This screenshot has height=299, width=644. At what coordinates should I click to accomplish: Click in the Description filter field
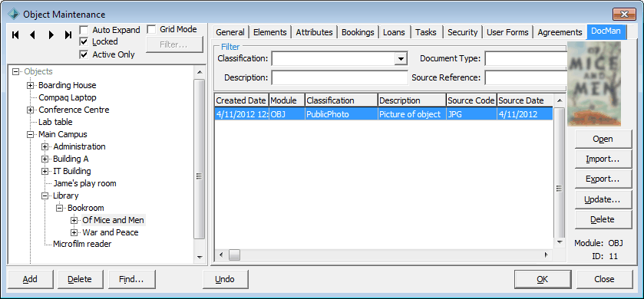[x=340, y=77]
